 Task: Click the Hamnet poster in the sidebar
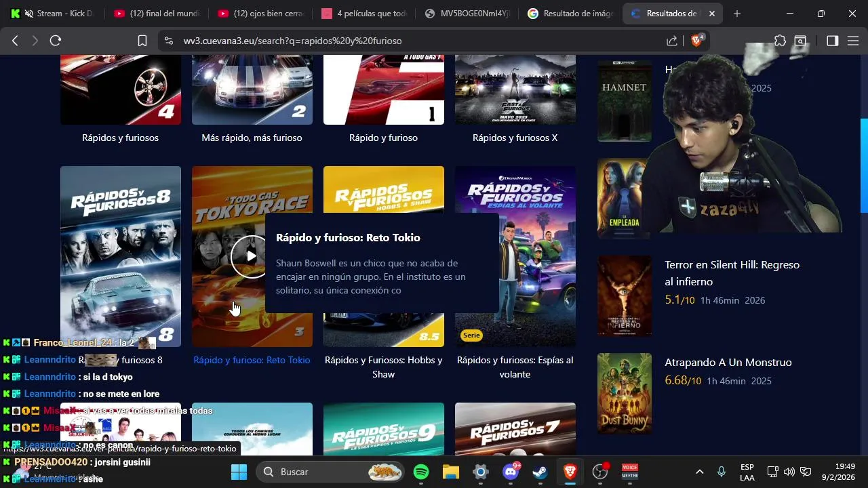(x=625, y=100)
